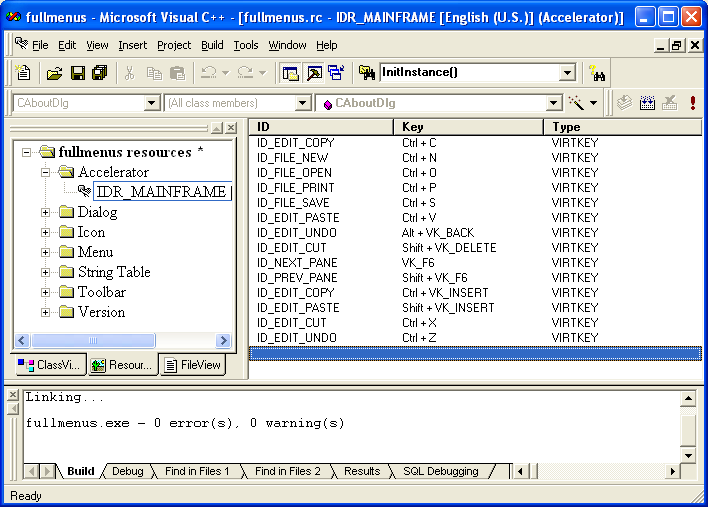Select the IDR_MAINFRAME tree item
The image size is (708, 507).
[x=162, y=191]
